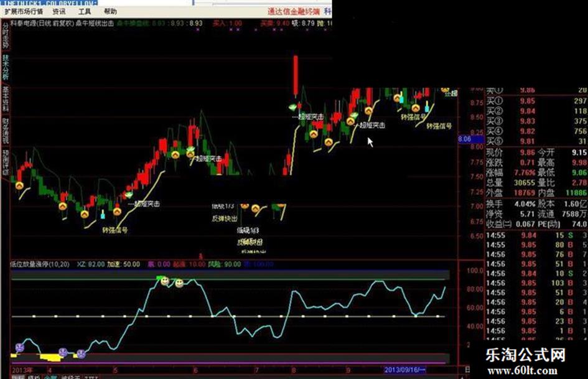
Task: Click the second smiley face marker on the indicator peak
Action: click(x=179, y=283)
